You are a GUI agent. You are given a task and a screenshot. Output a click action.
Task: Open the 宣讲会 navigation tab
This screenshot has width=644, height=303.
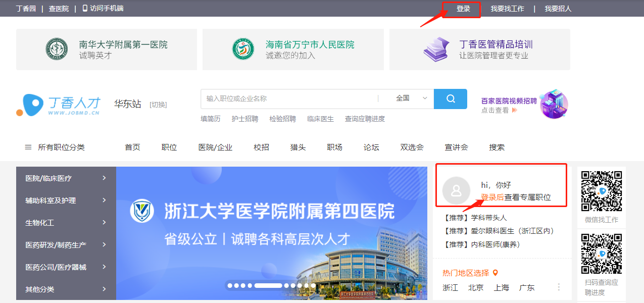click(457, 147)
